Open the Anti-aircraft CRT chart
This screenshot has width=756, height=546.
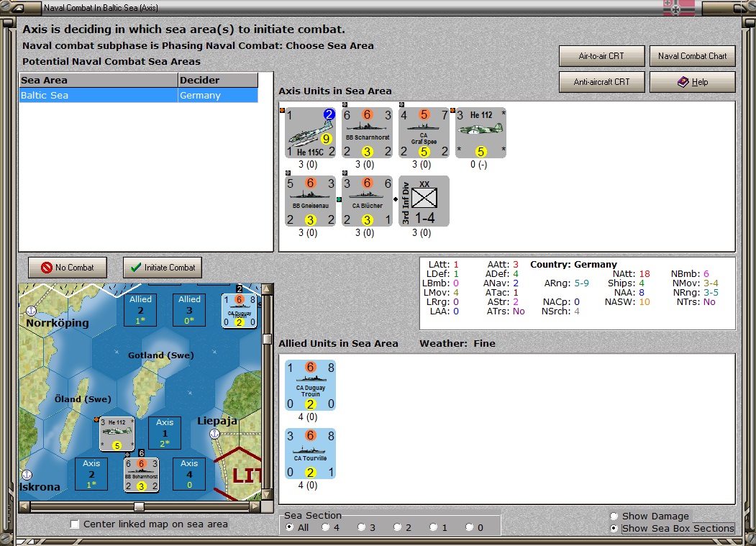[602, 82]
